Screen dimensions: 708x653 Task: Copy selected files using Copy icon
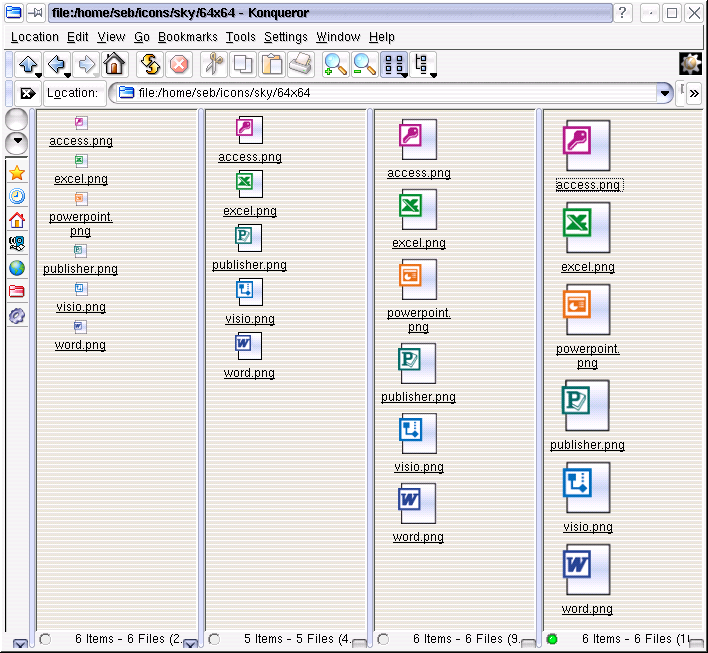point(243,64)
